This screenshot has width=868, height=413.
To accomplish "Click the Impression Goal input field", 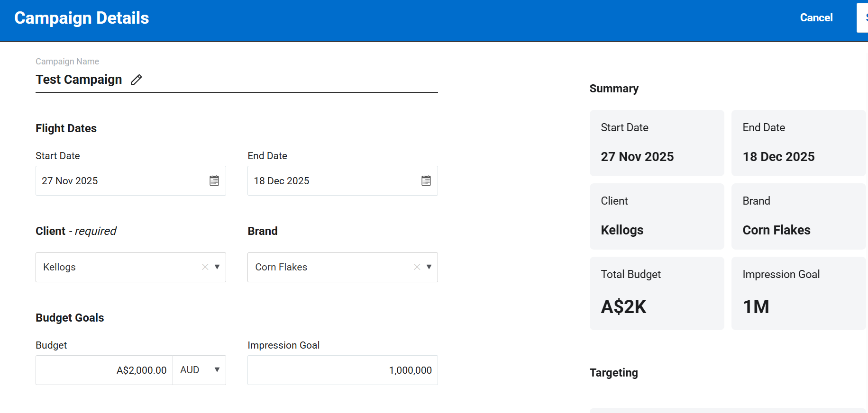I will click(x=342, y=370).
